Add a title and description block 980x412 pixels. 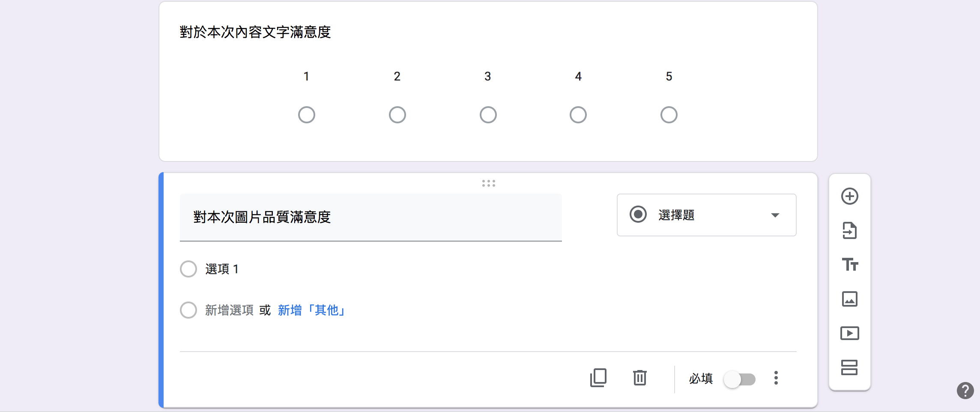(849, 265)
